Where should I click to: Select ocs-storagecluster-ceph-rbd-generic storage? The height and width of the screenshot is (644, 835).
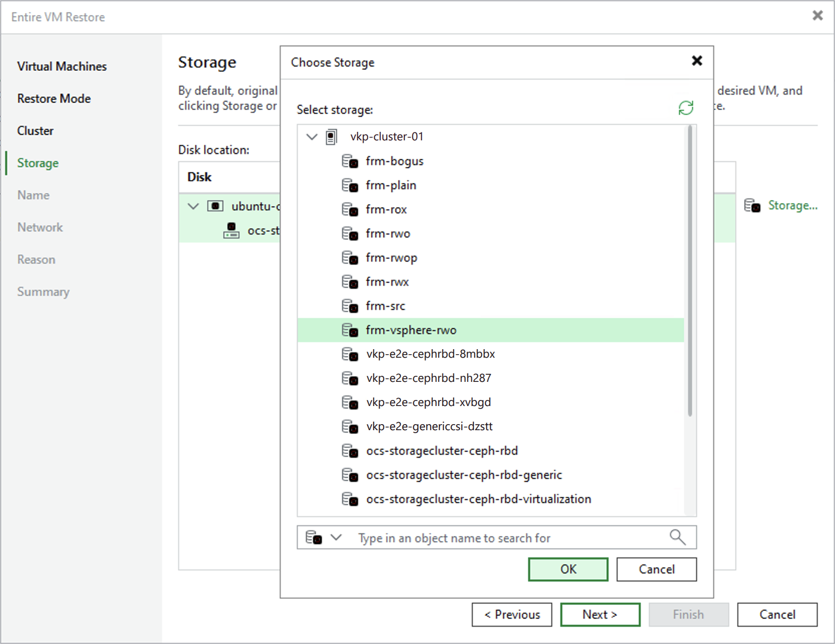(x=464, y=475)
